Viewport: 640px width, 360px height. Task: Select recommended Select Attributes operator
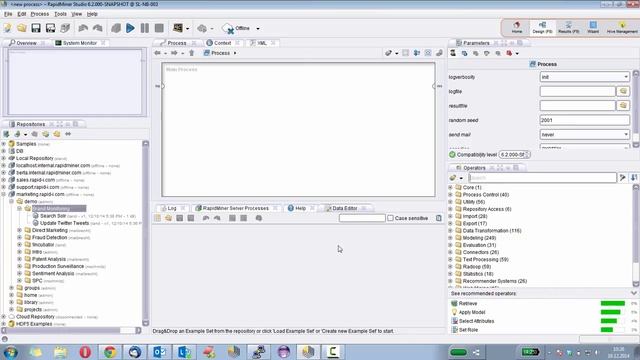[x=476, y=321]
